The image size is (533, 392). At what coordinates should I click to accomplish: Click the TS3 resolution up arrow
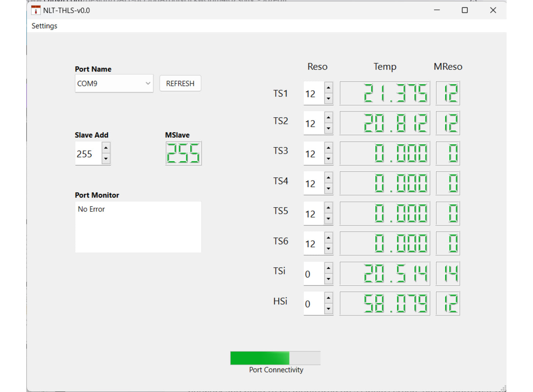tap(328, 147)
